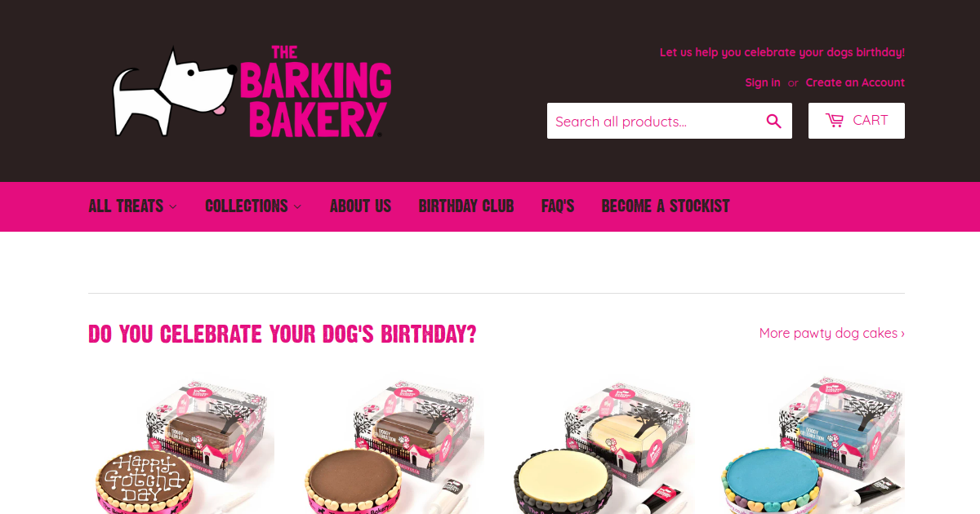Go to BIRTHDAY CLUB menu item
980x514 pixels.
tap(466, 206)
